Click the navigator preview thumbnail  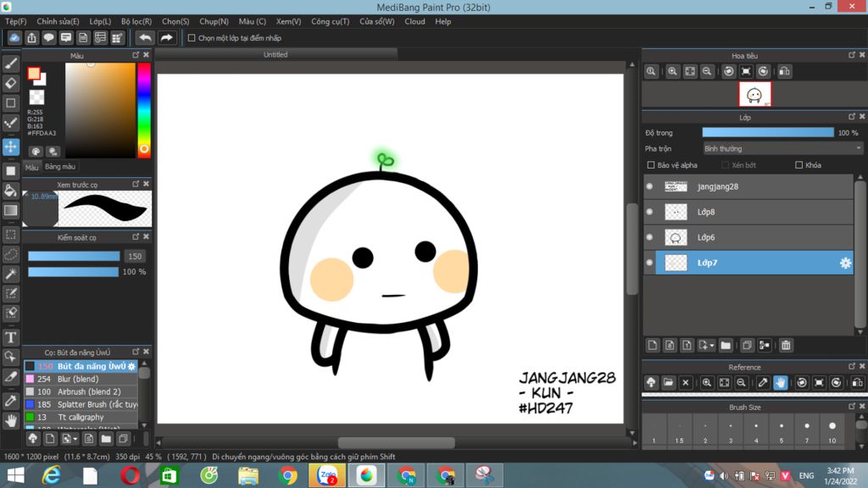coord(754,95)
